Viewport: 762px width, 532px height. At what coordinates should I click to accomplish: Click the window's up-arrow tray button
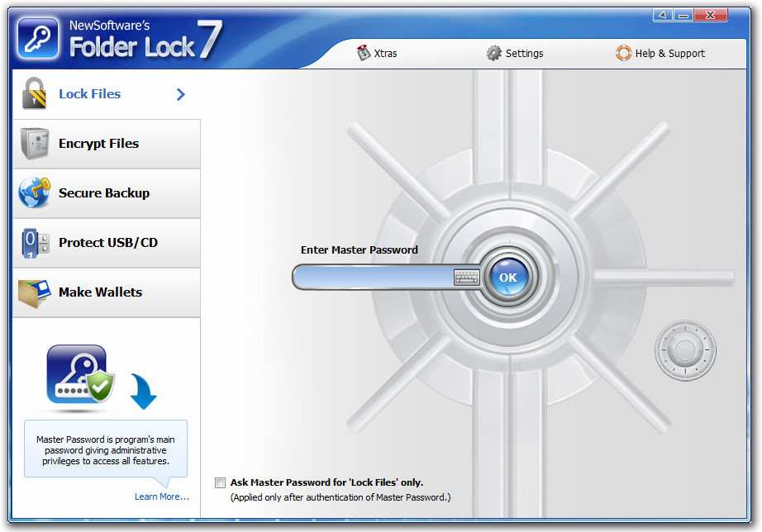pos(663,15)
